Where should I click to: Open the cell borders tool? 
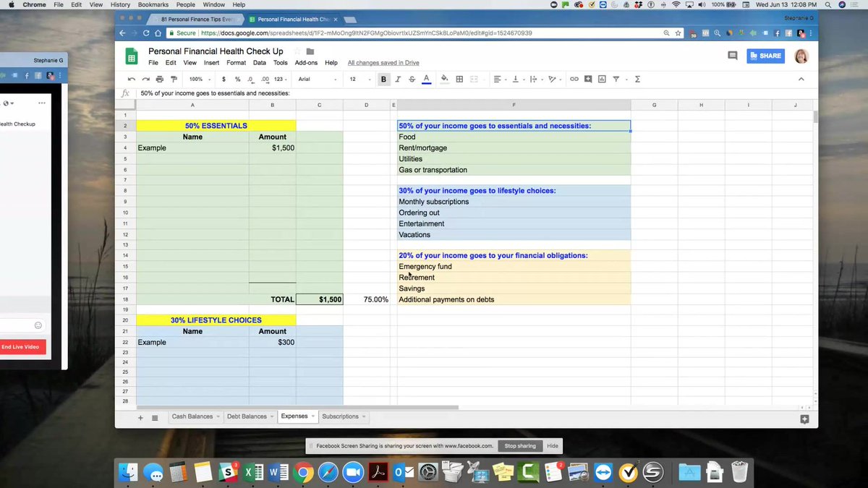click(x=459, y=79)
